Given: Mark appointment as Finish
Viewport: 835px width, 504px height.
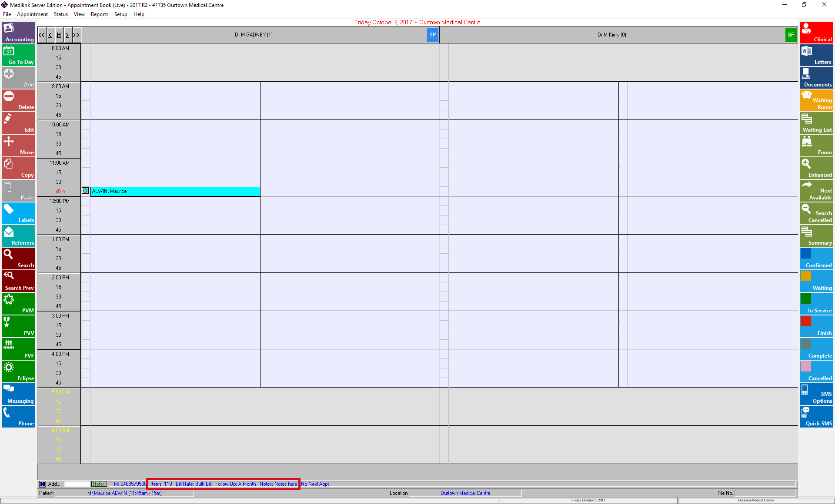Looking at the screenshot, I should click(816, 326).
